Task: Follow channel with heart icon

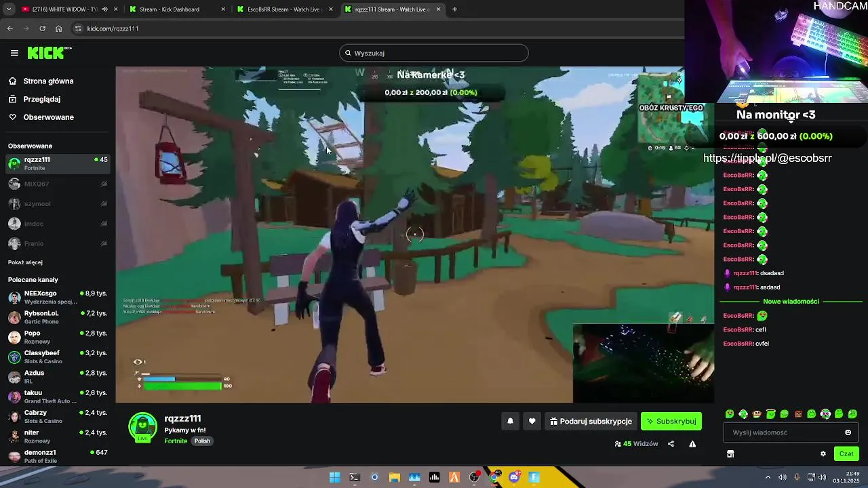Action: click(532, 421)
